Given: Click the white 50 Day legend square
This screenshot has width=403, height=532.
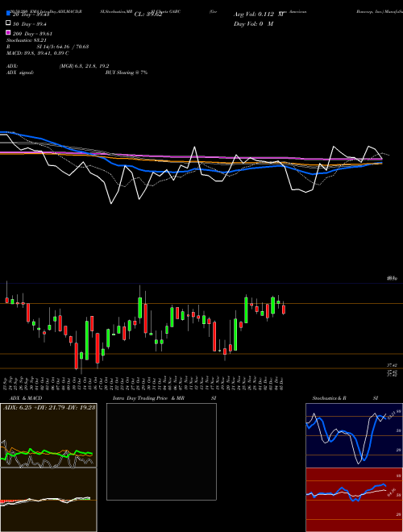Looking at the screenshot, I should click(x=9, y=23).
